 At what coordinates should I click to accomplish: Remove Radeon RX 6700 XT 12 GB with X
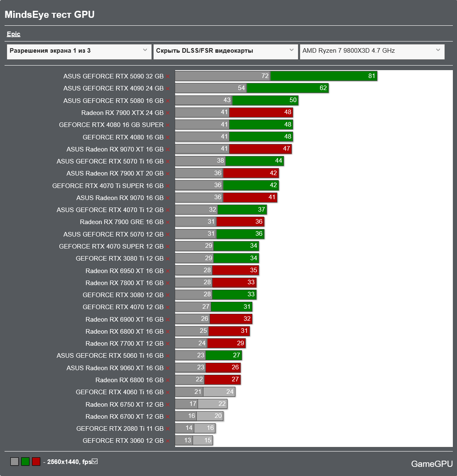click(168, 417)
